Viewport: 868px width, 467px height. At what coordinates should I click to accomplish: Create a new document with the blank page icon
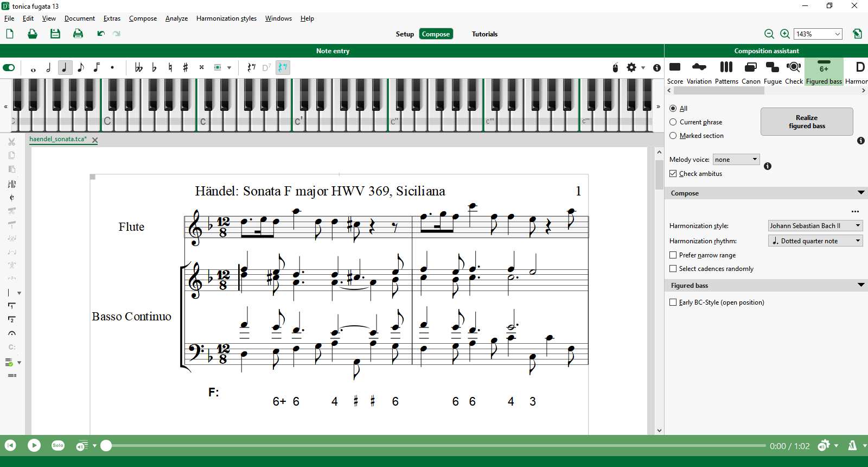10,34
